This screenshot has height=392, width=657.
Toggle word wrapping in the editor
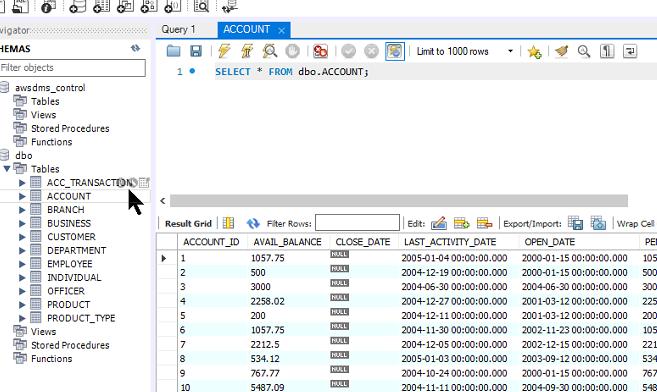pyautogui.click(x=630, y=51)
